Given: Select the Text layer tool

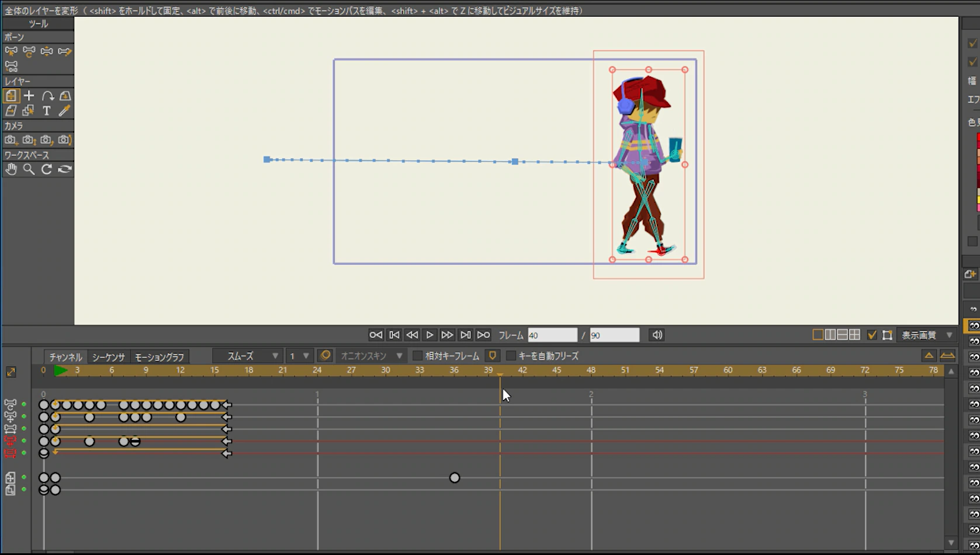Looking at the screenshot, I should (47, 111).
